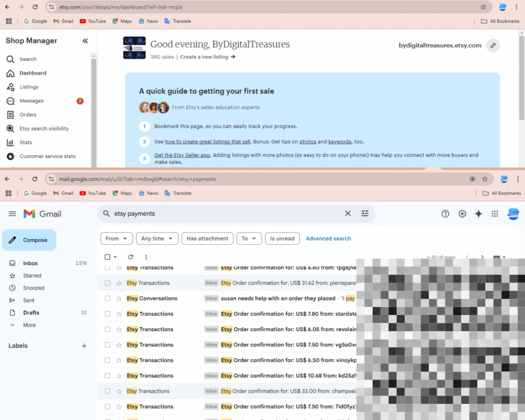The width and height of the screenshot is (525, 420).
Task: Create new label plus icon
Action: click(x=85, y=346)
